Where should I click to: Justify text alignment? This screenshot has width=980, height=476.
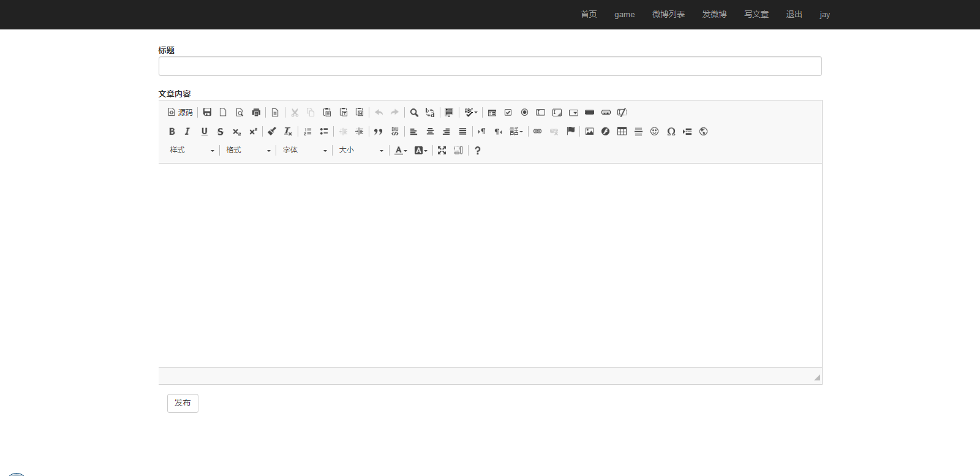coord(462,132)
